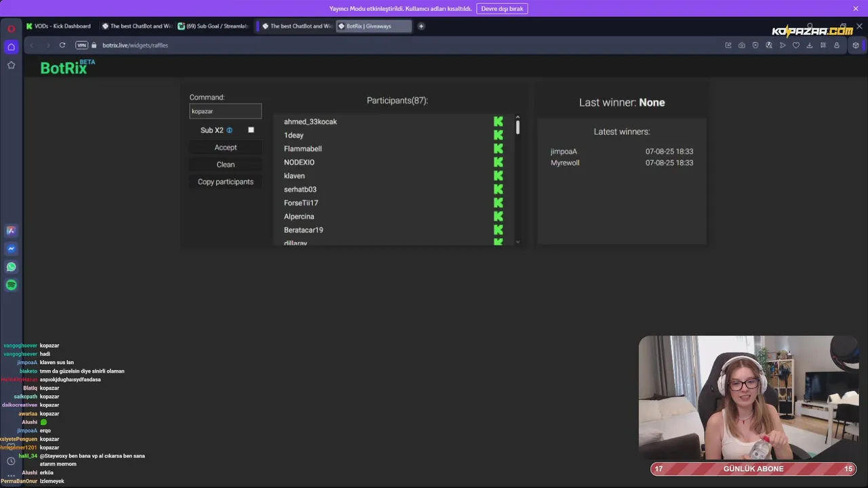Select participant Alpercina
868x488 pixels.
[298, 217]
